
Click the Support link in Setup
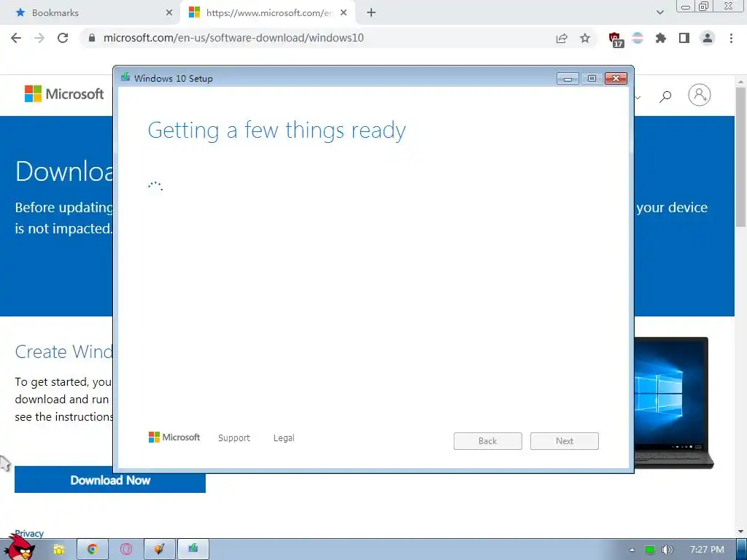tap(234, 438)
